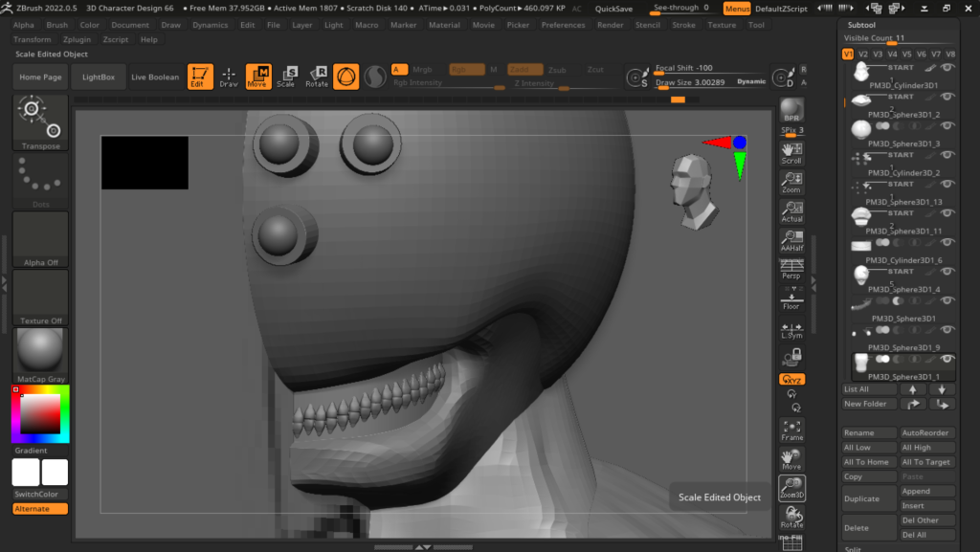980x552 pixels.
Task: Activate the Draw mode tool
Action: point(229,77)
